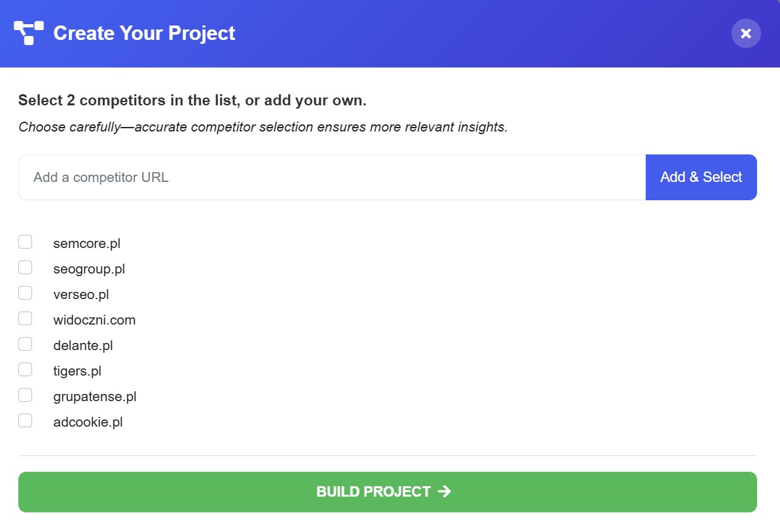
Task: Close the Create Your Project dialog
Action: point(746,33)
